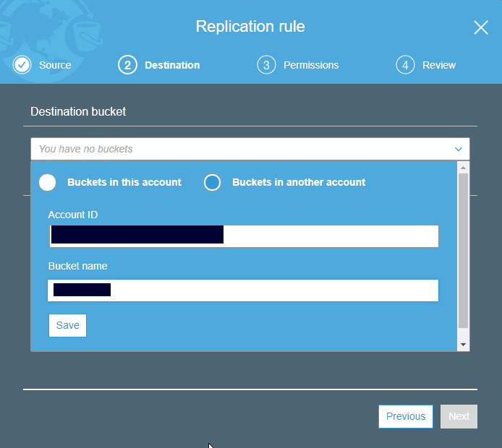Select the step 4 Review circle icon

click(405, 65)
